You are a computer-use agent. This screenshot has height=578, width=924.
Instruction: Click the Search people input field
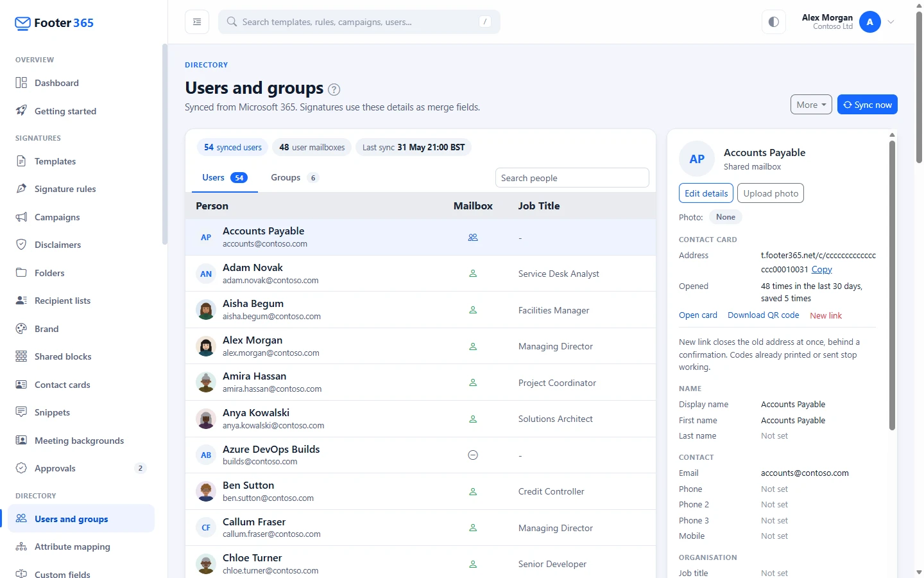point(572,178)
